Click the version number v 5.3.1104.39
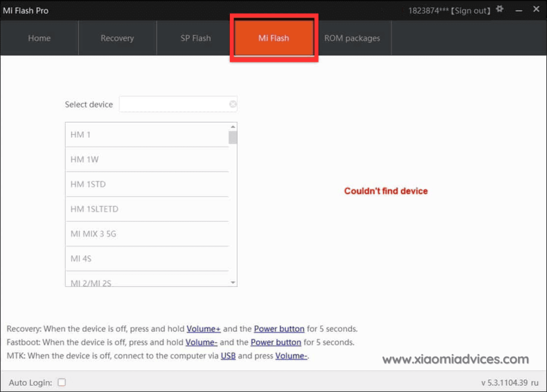547x392 pixels. [x=504, y=382]
